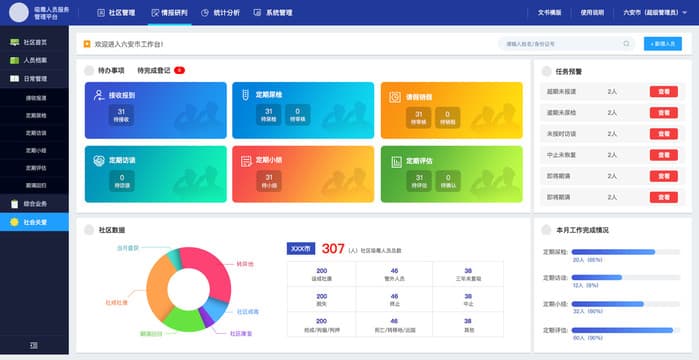Image resolution: width=699 pixels, height=360 pixels.
Task: Click the 定期评估 monthly progress bar
Action: [x=625, y=330]
